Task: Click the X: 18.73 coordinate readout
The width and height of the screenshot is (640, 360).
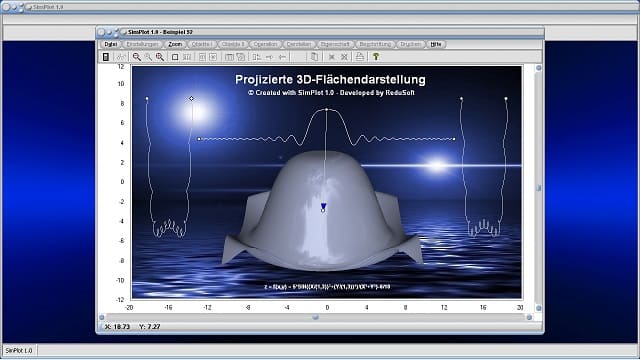Action: (117, 327)
